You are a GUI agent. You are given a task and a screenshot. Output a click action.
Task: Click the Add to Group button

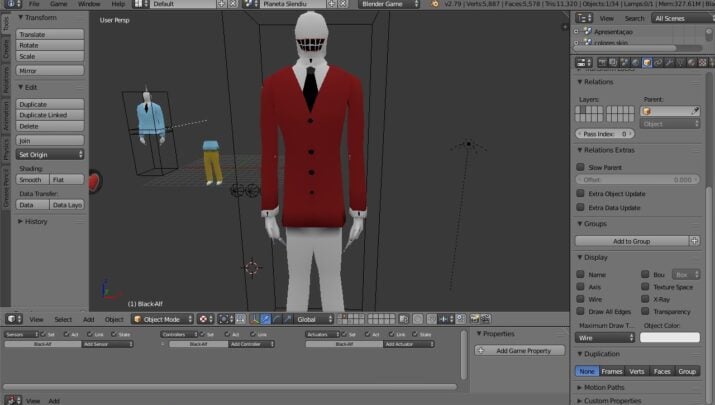[x=631, y=241]
